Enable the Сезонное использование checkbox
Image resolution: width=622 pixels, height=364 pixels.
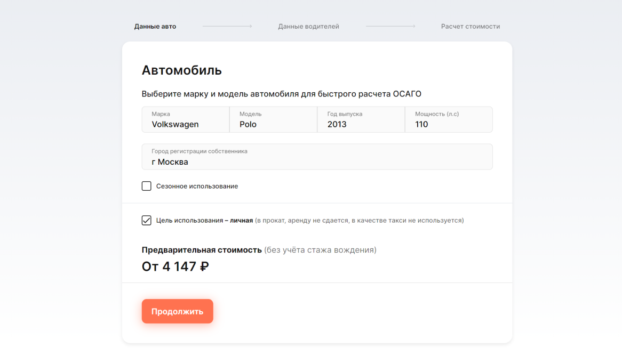pyautogui.click(x=146, y=186)
